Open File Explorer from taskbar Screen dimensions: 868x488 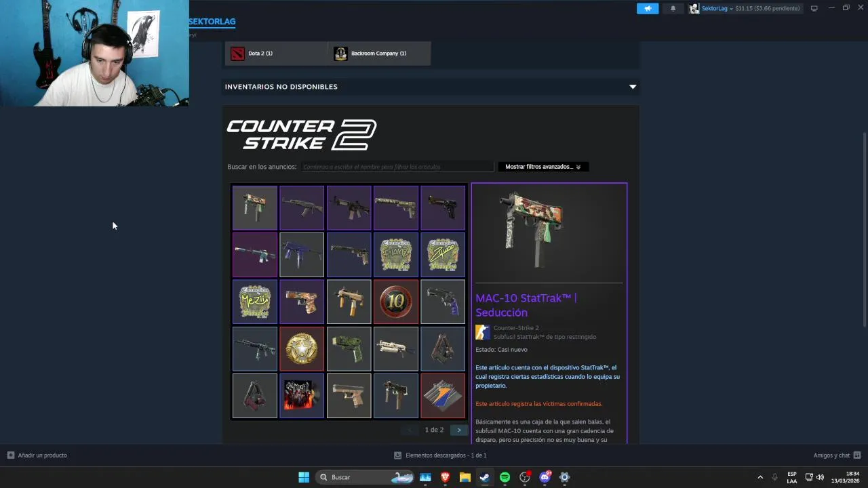click(465, 477)
